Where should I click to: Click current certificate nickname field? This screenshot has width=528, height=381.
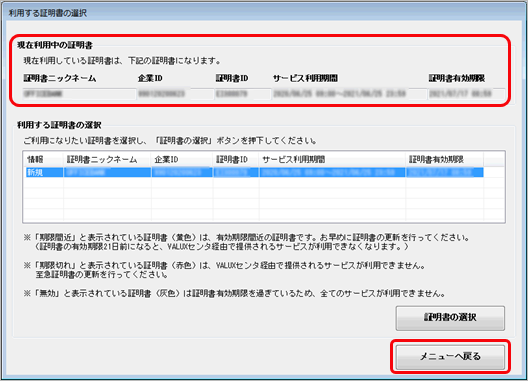(x=79, y=94)
